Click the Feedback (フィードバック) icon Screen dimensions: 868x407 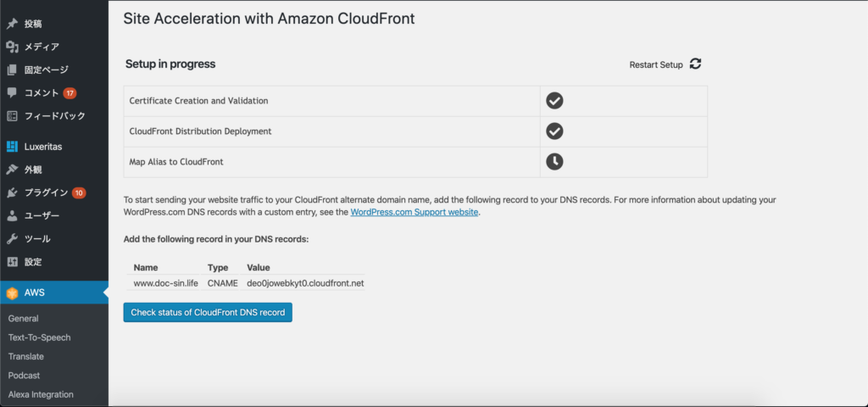12,115
